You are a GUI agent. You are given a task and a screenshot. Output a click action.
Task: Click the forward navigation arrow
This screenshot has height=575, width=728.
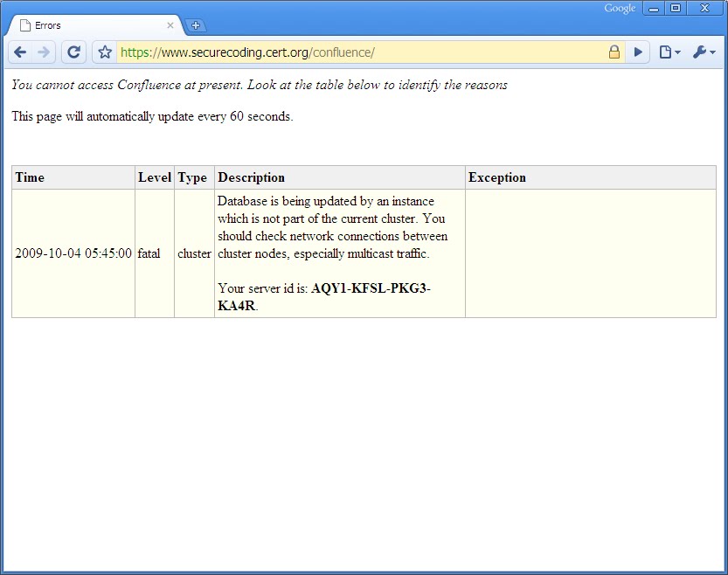pos(44,52)
